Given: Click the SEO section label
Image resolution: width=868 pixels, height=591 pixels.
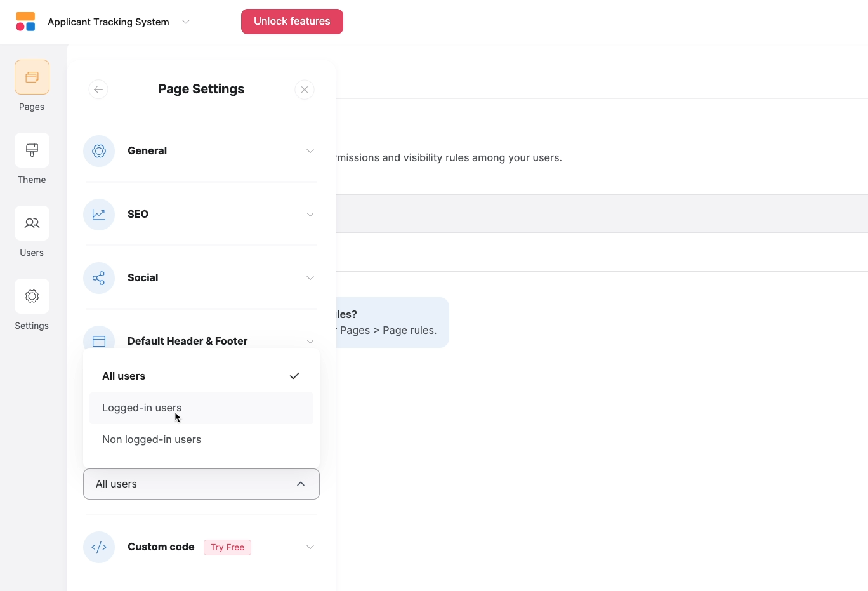Looking at the screenshot, I should pos(138,215).
